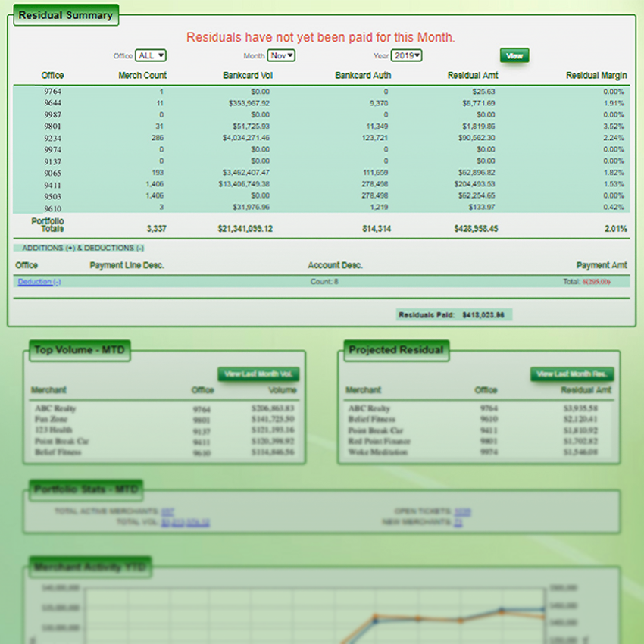Image resolution: width=644 pixels, height=644 pixels.
Task: Click bankcard volume $353,967.92
Action: [249, 103]
